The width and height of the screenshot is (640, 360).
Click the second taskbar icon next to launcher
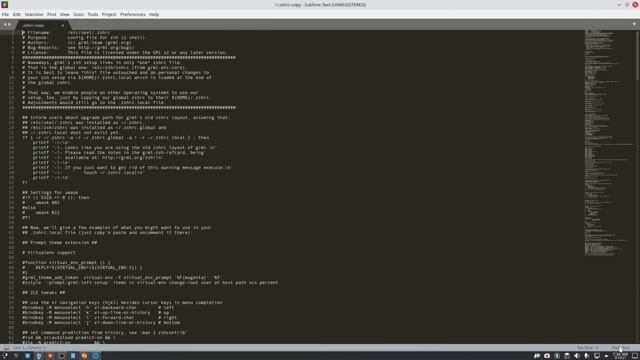[x=16, y=356]
